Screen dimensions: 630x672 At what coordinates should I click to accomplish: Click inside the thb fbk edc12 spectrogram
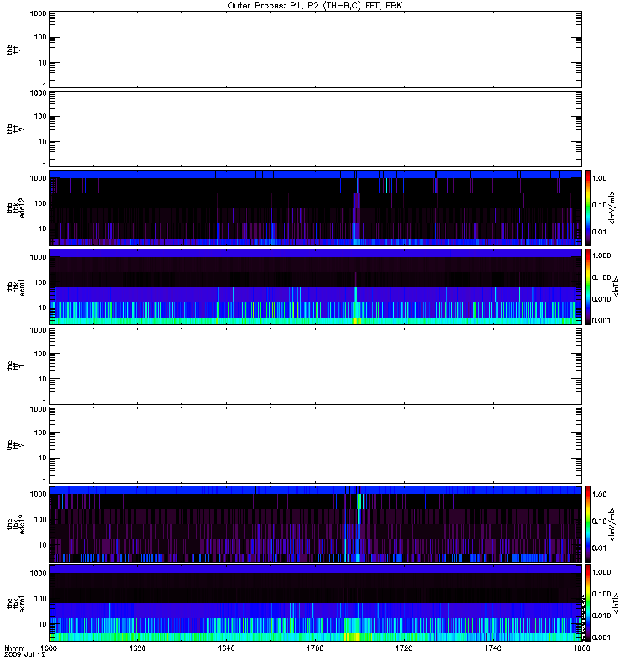315,207
